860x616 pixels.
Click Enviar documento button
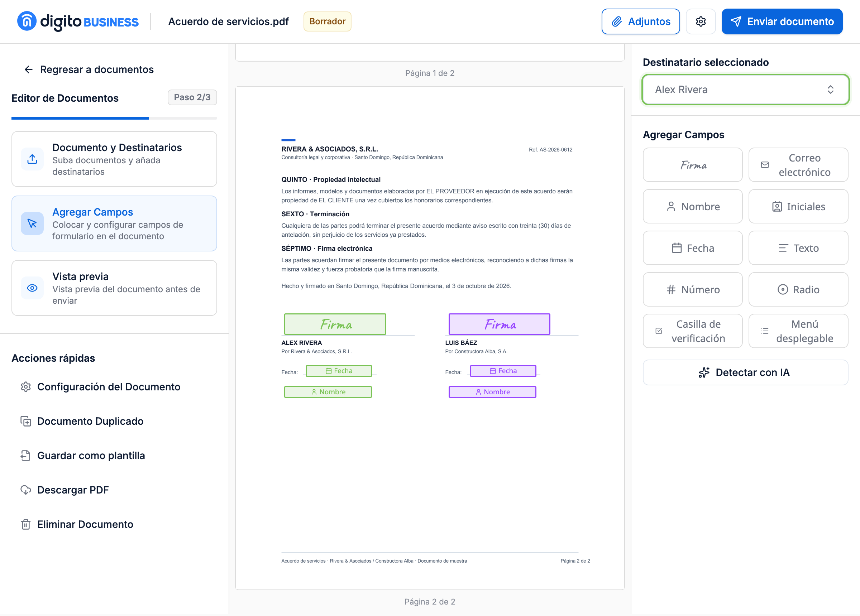pos(782,21)
